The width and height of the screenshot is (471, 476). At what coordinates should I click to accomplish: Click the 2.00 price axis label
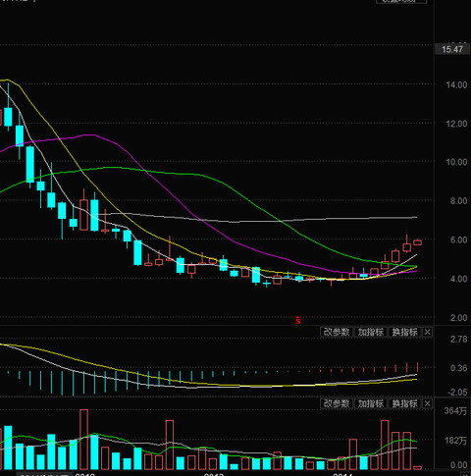click(x=458, y=318)
